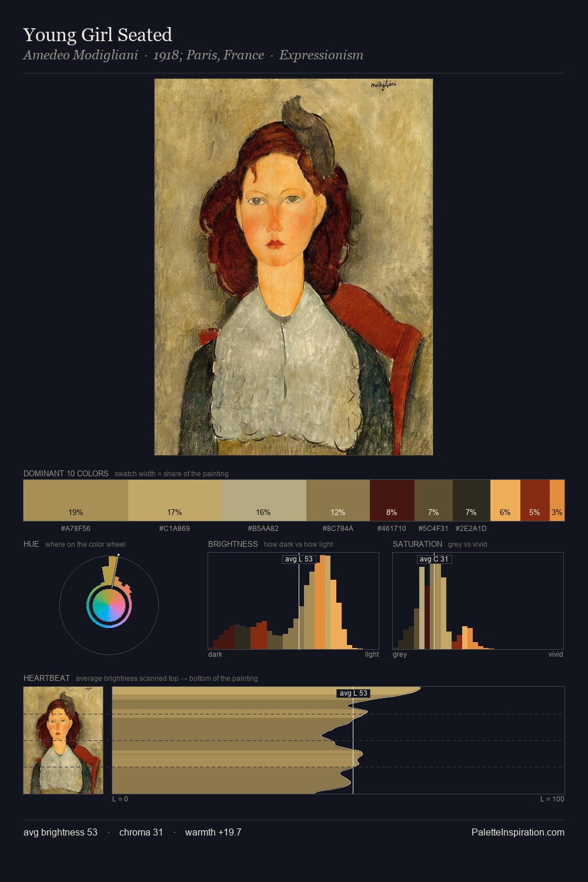Click the hex code #B5AA82 label
Screen dimensions: 588x882
(x=263, y=529)
